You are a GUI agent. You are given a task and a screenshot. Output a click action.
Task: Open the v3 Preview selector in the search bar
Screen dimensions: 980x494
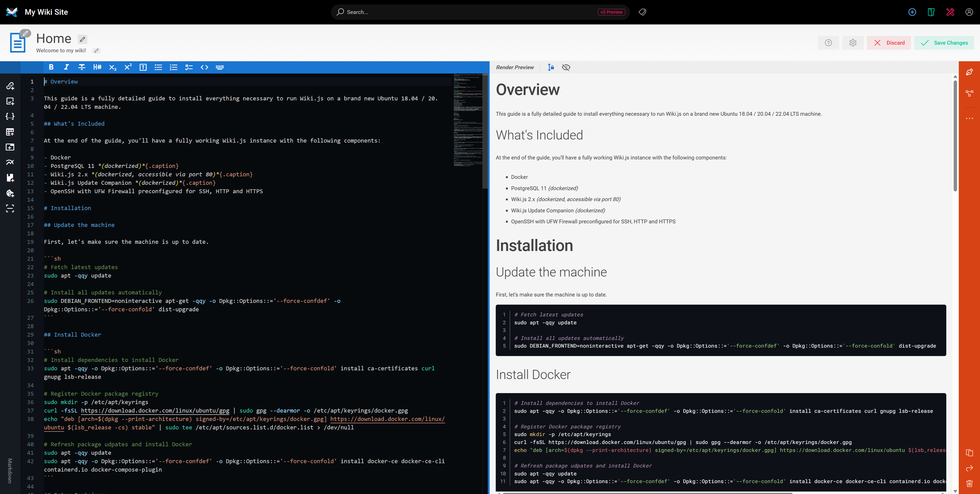pos(612,12)
